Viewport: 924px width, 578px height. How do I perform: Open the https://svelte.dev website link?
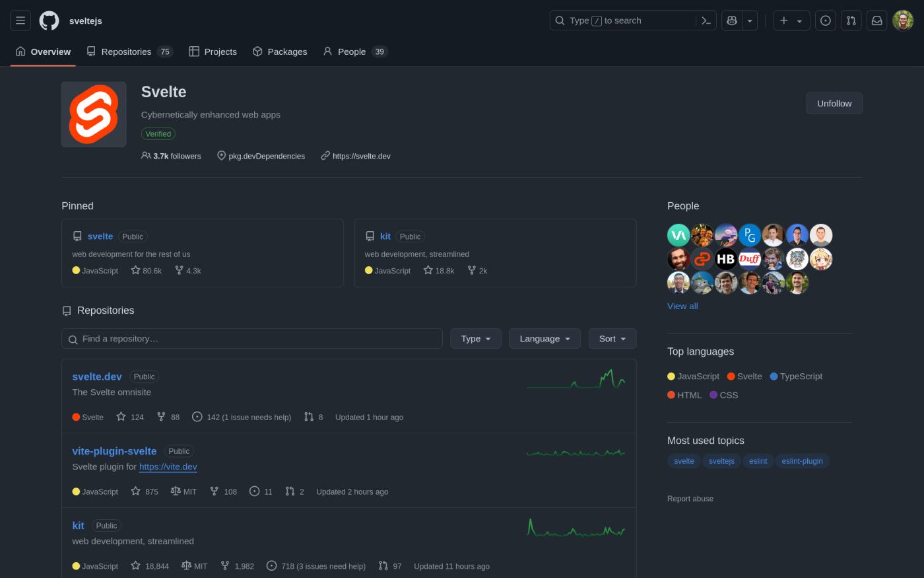click(362, 156)
